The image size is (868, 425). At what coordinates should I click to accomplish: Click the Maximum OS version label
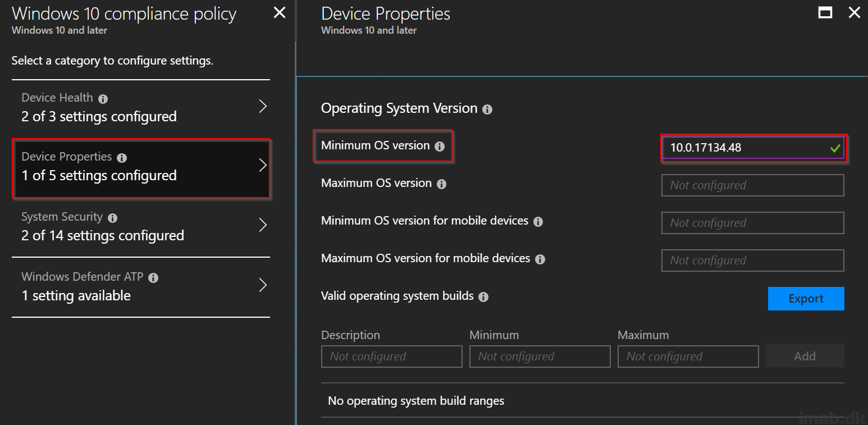[376, 183]
